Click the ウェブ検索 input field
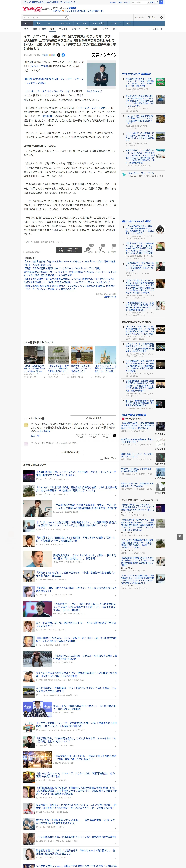 click(x=139, y=2)
